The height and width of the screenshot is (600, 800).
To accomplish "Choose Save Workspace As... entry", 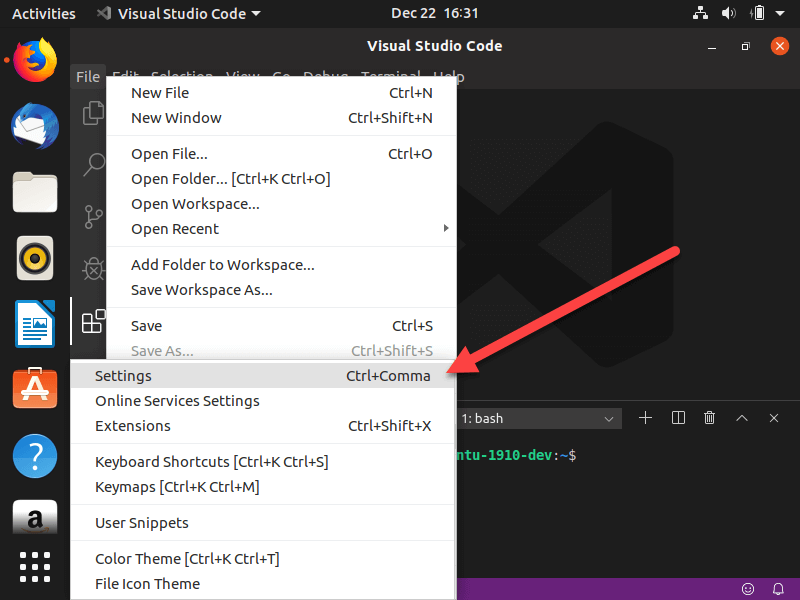I will tap(281, 290).
